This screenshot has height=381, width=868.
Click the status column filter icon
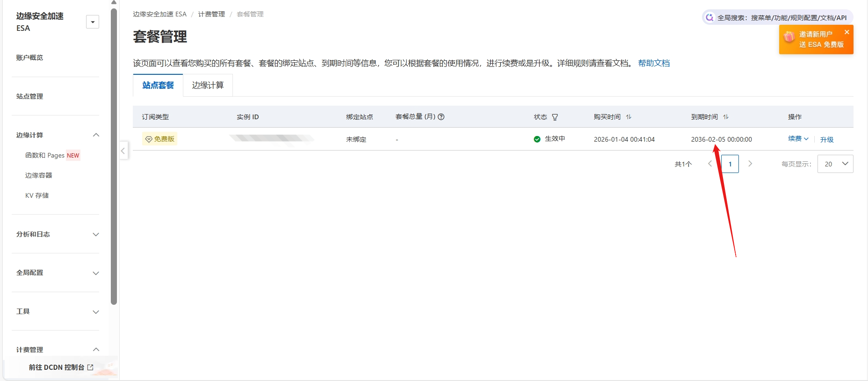coord(555,117)
